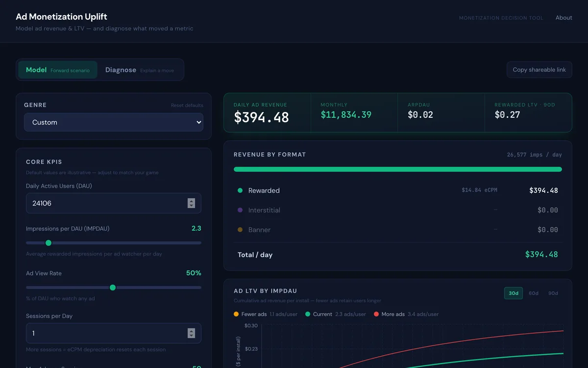Click the Rewarded format row
The height and width of the screenshot is (368, 588).
pos(398,190)
